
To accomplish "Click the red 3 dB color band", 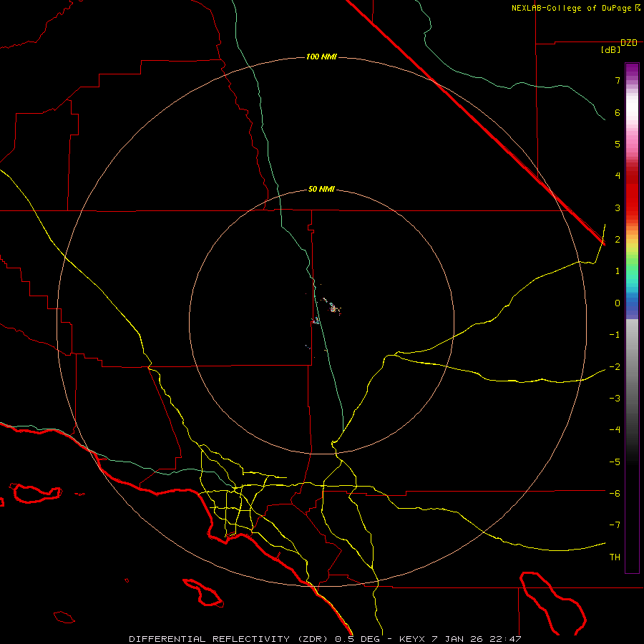I will [632, 208].
